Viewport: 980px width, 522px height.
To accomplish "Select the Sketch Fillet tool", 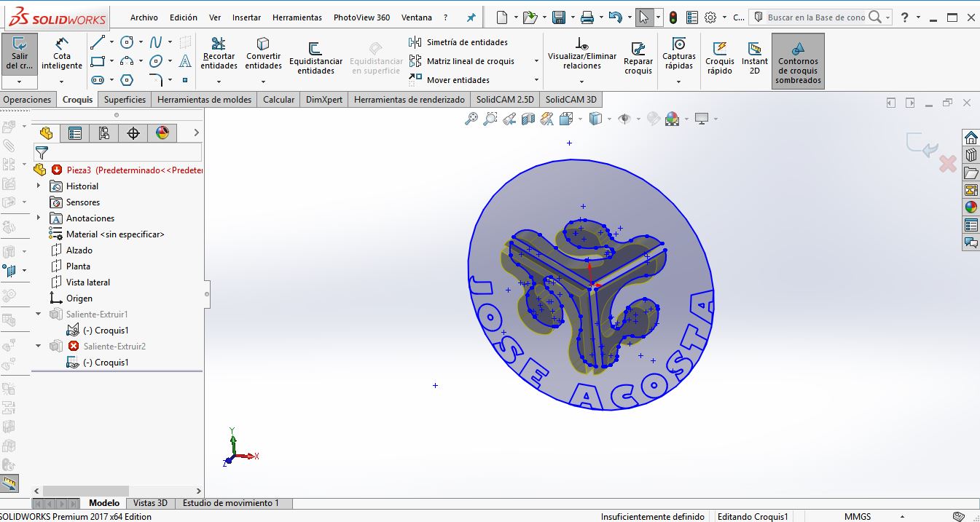I will click(156, 80).
